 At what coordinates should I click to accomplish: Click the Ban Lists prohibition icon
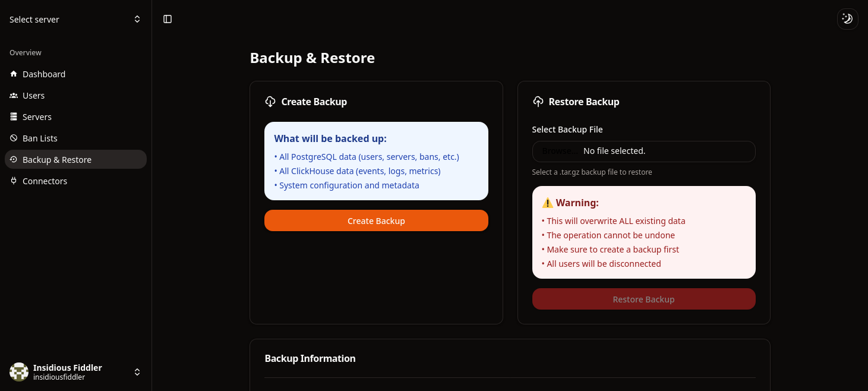pos(13,138)
